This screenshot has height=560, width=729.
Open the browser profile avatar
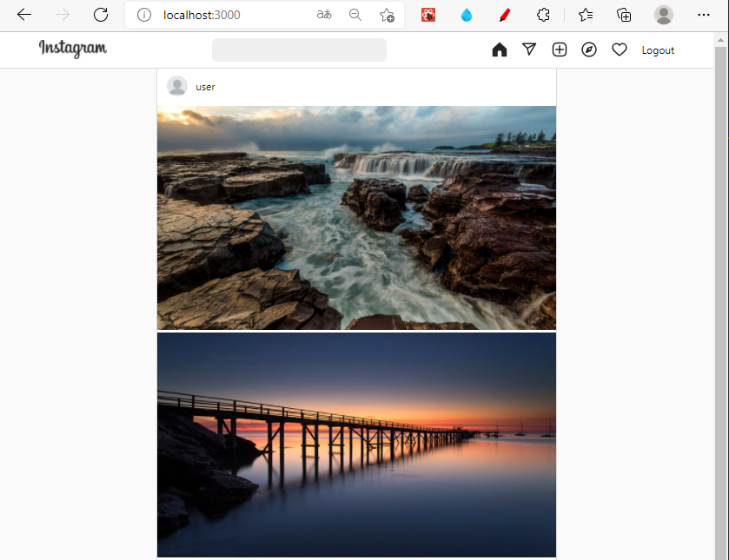(x=664, y=15)
